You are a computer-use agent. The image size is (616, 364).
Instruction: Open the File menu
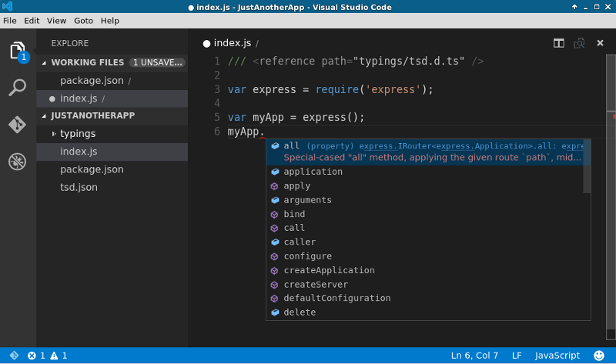pyautogui.click(x=10, y=21)
